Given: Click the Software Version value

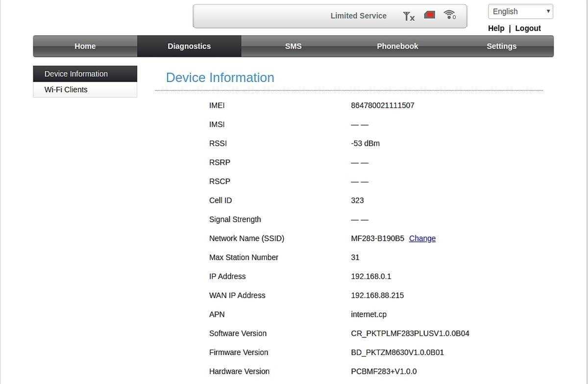Looking at the screenshot, I should click(410, 333).
